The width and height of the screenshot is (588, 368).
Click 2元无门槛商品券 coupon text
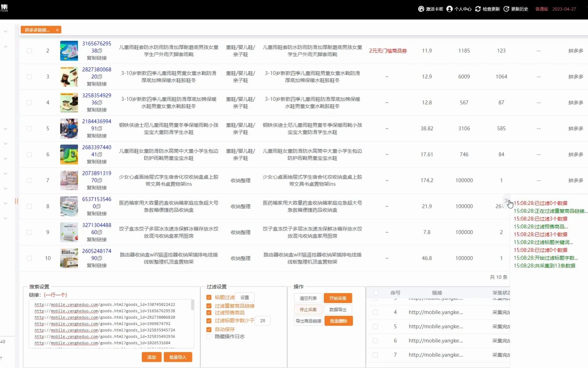[x=388, y=51]
